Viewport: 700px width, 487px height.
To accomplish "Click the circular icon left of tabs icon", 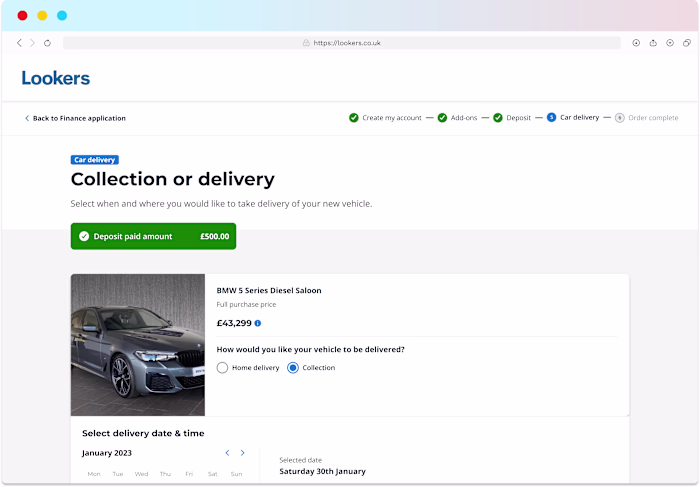I will (670, 43).
